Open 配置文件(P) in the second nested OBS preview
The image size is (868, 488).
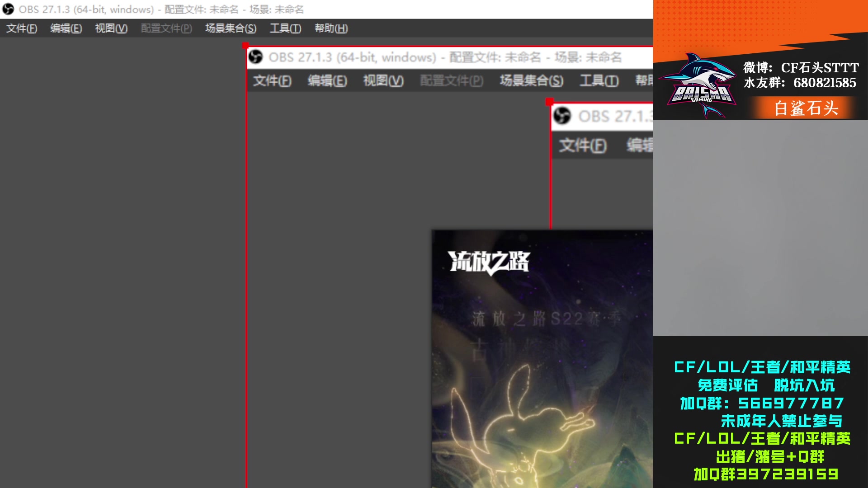click(452, 81)
